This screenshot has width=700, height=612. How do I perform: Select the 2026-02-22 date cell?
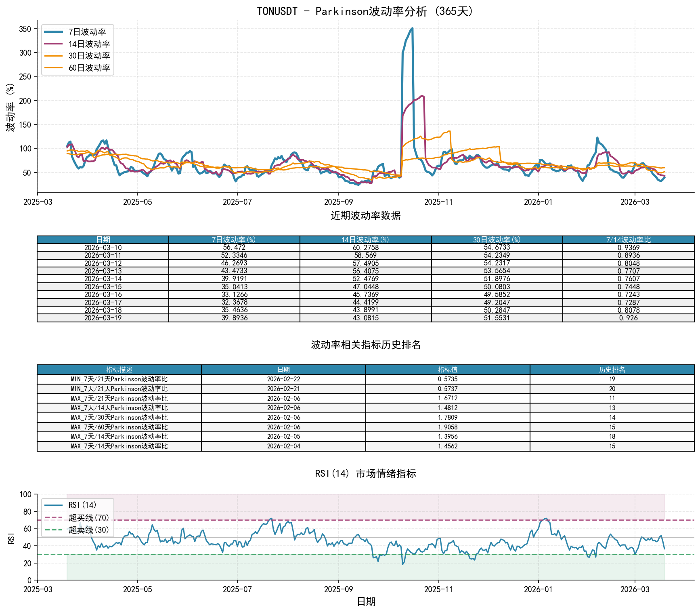pos(283,379)
